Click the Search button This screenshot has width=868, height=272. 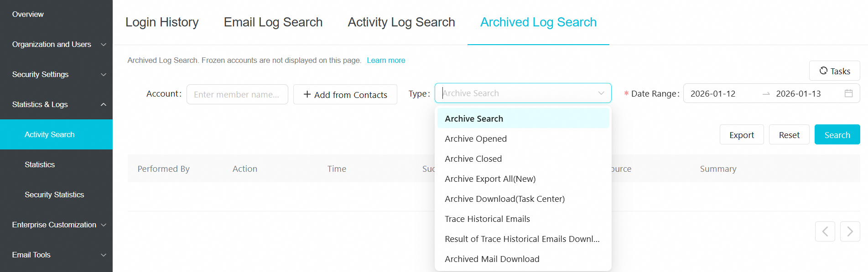tap(837, 134)
